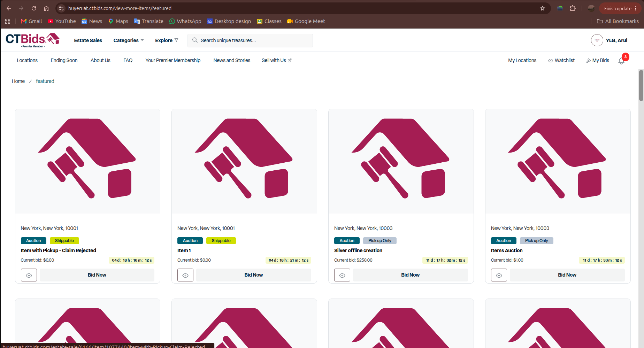Open the WhatsApp bookmark

185,21
